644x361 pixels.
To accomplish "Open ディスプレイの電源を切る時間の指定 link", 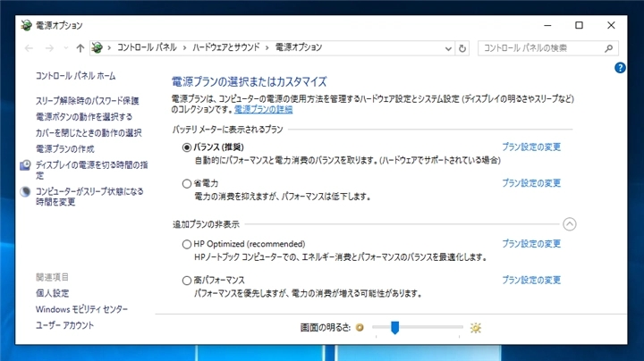I will [91, 171].
